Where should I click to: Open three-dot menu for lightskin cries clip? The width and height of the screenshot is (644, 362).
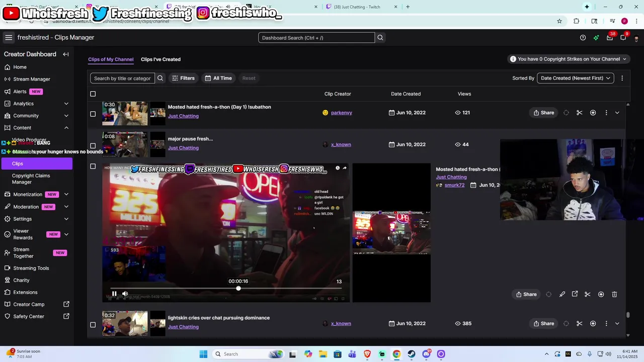click(x=606, y=323)
